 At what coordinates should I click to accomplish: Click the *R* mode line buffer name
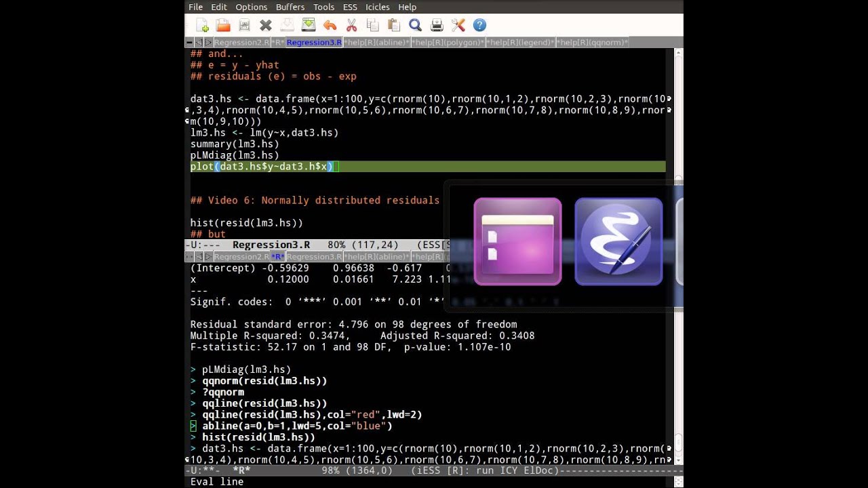241,470
